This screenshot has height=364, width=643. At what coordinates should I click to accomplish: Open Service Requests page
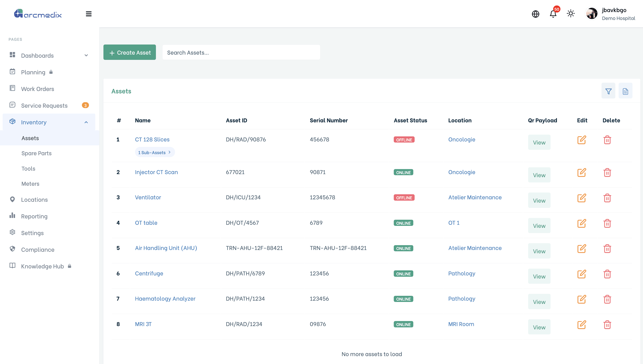click(x=44, y=105)
